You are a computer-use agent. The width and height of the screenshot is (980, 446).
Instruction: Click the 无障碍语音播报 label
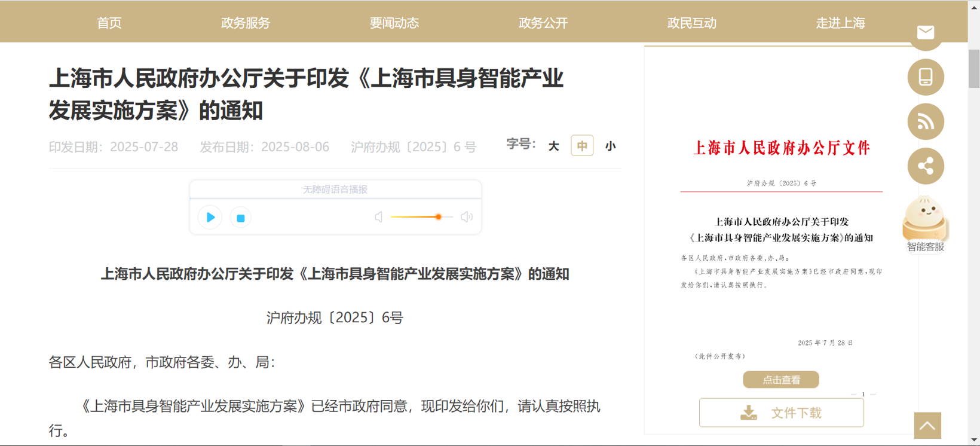pos(335,190)
